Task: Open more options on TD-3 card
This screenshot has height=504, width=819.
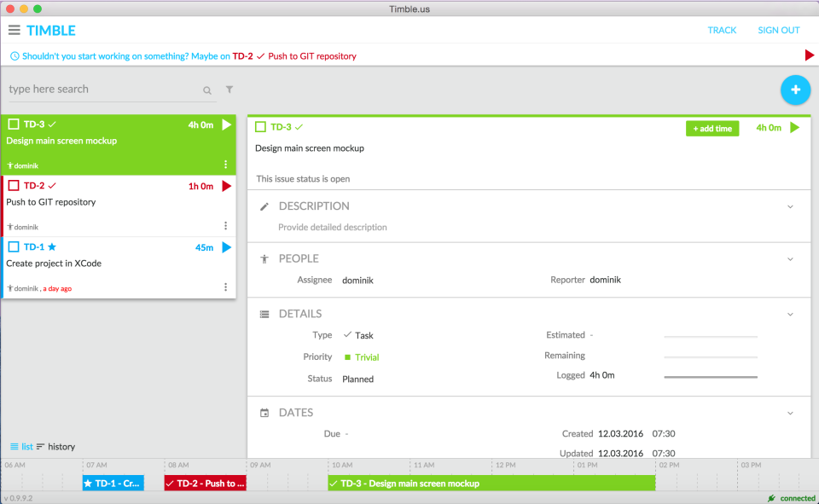Action: 225,164
